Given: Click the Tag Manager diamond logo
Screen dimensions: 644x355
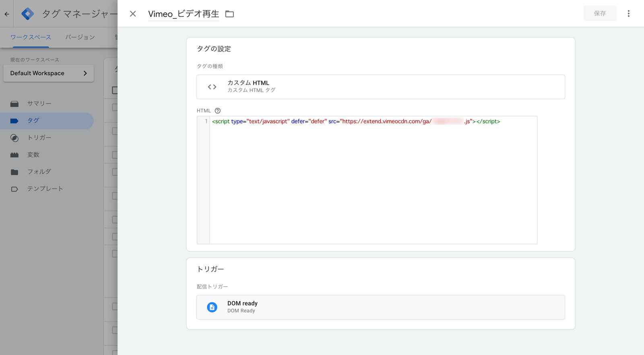Looking at the screenshot, I should (x=27, y=14).
